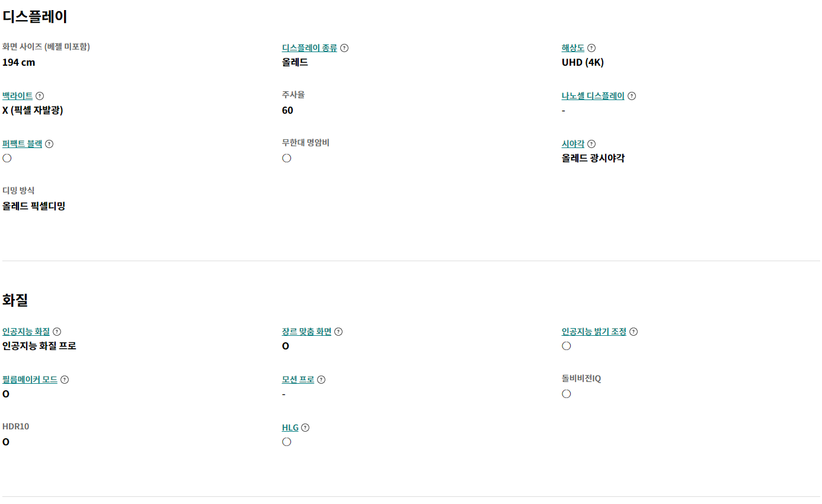Image resolution: width=822 pixels, height=504 pixels.
Task: Open help icon next to 인공지능 화질
Action: point(57,332)
